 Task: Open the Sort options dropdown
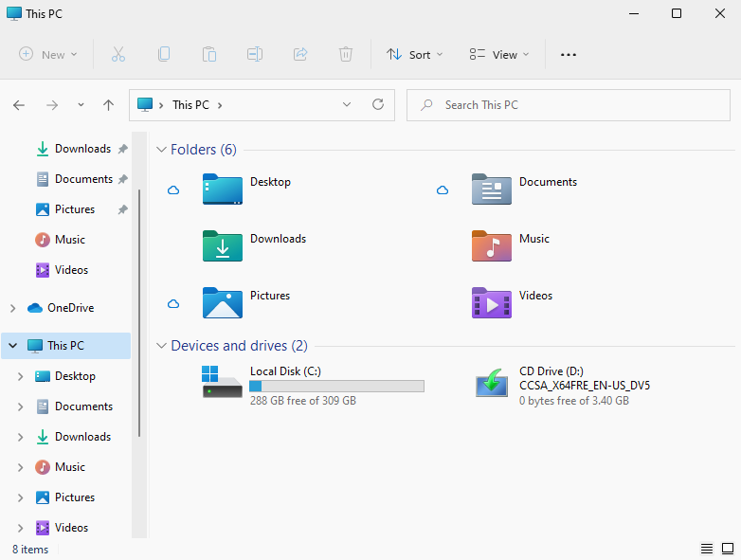(x=414, y=54)
